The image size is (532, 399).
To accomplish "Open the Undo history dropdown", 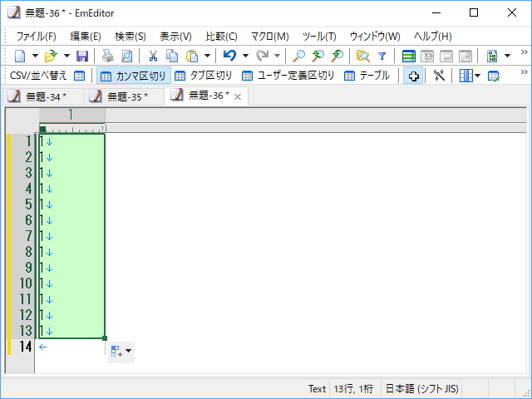I will pyautogui.click(x=245, y=56).
